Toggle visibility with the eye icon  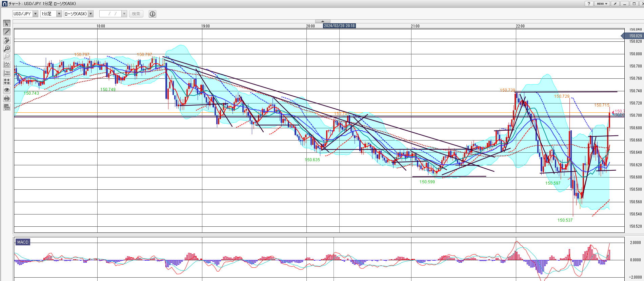(x=7, y=90)
